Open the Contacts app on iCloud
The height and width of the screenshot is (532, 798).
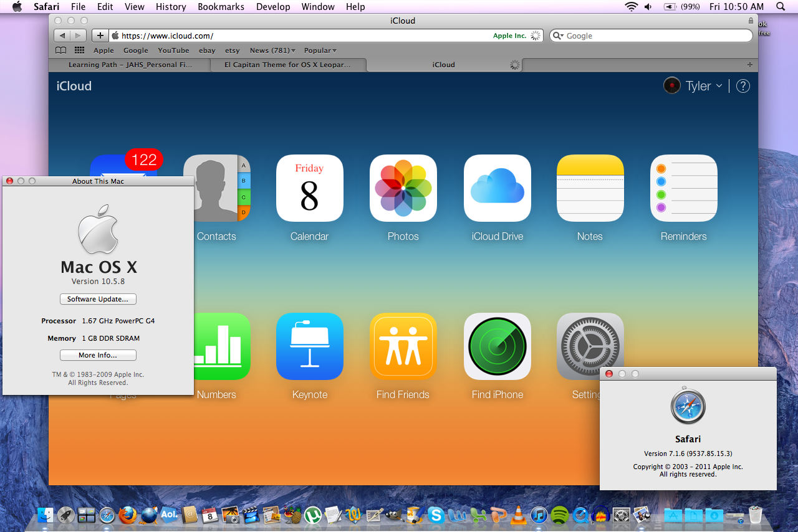coord(216,188)
